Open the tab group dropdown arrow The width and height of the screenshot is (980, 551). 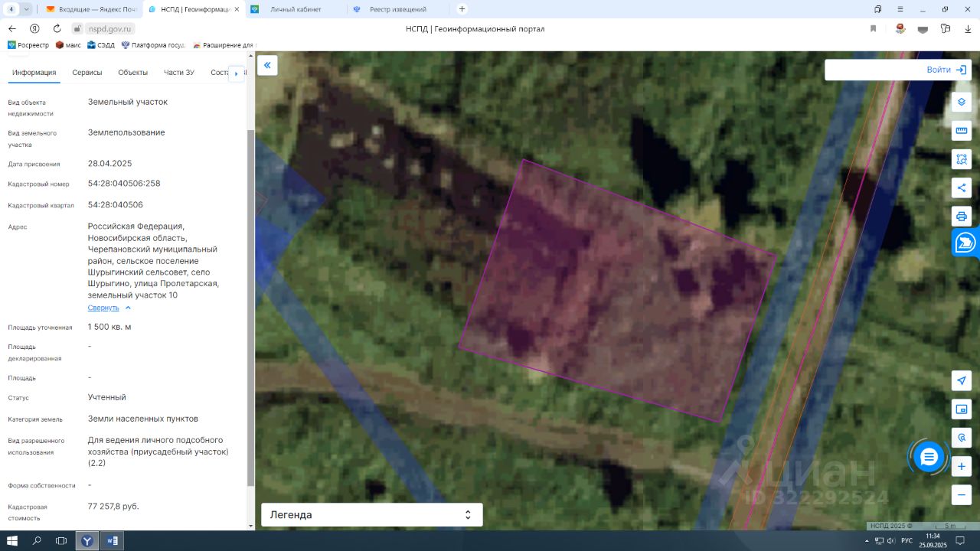coord(27,9)
